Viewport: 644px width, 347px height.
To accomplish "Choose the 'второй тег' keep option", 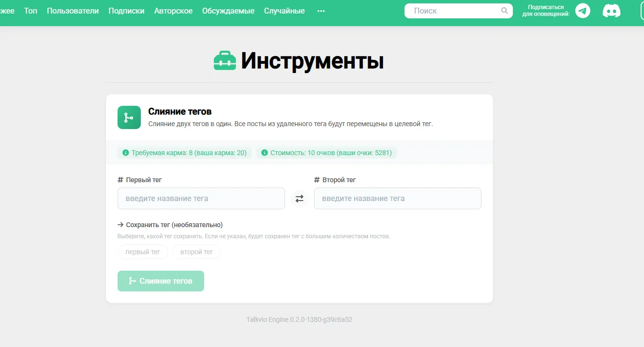I will pos(196,252).
